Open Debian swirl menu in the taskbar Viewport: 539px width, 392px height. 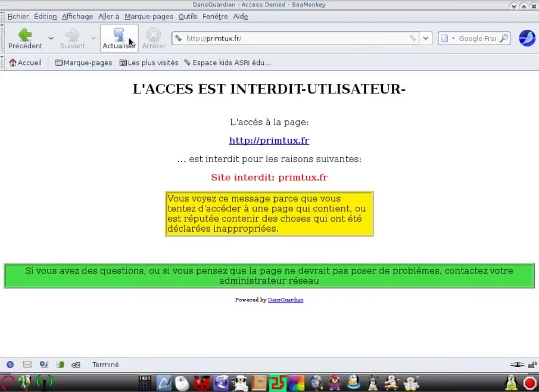click(7, 382)
